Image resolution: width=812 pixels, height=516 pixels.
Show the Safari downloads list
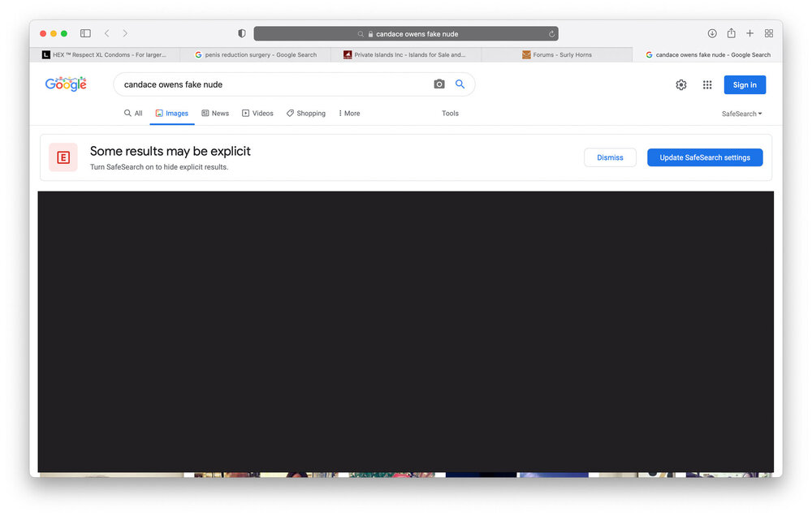pyautogui.click(x=712, y=33)
